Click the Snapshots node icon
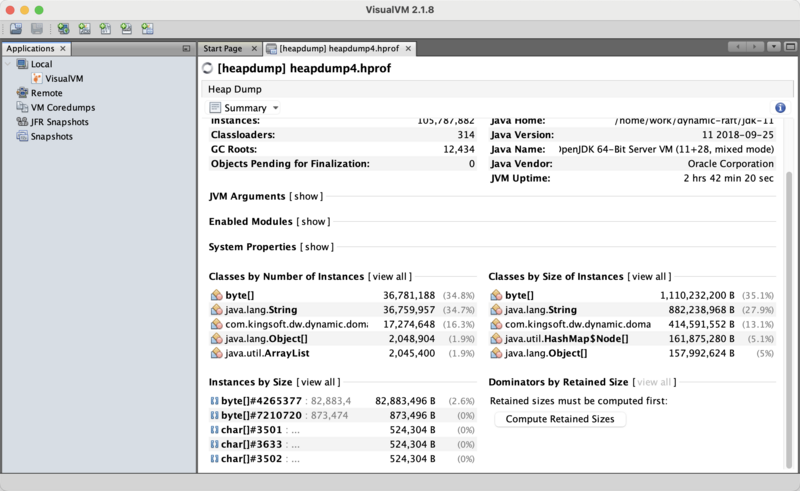 (23, 136)
